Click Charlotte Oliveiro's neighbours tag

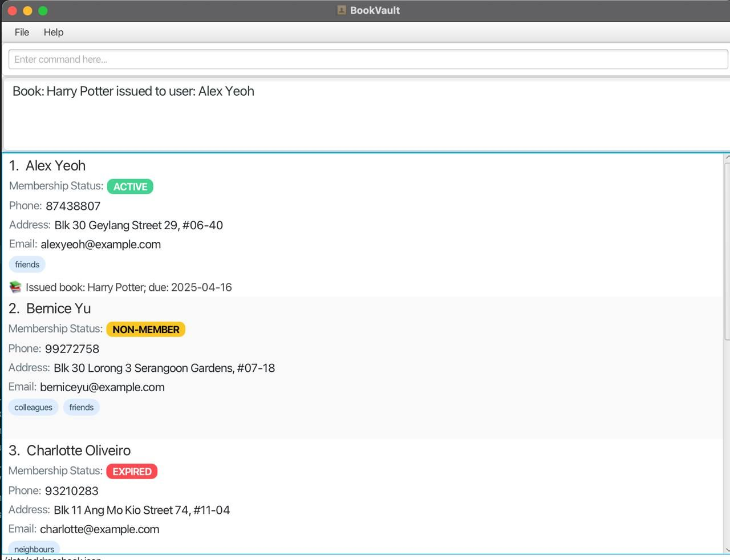34,549
